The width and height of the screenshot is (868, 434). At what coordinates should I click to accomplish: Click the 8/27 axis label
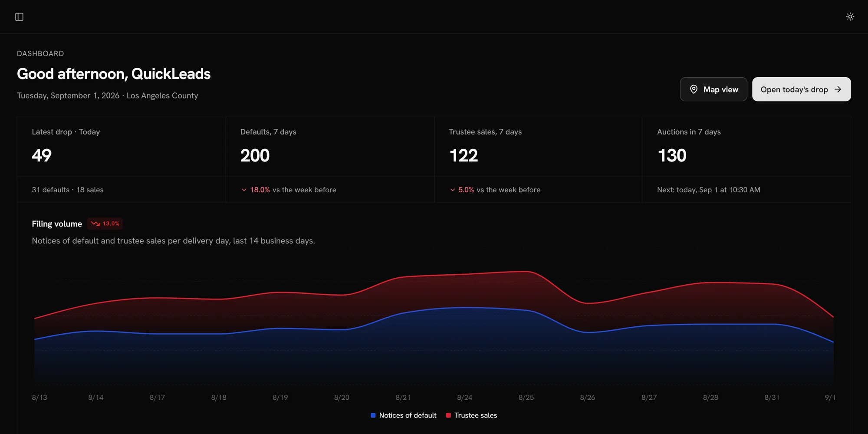[x=649, y=398]
